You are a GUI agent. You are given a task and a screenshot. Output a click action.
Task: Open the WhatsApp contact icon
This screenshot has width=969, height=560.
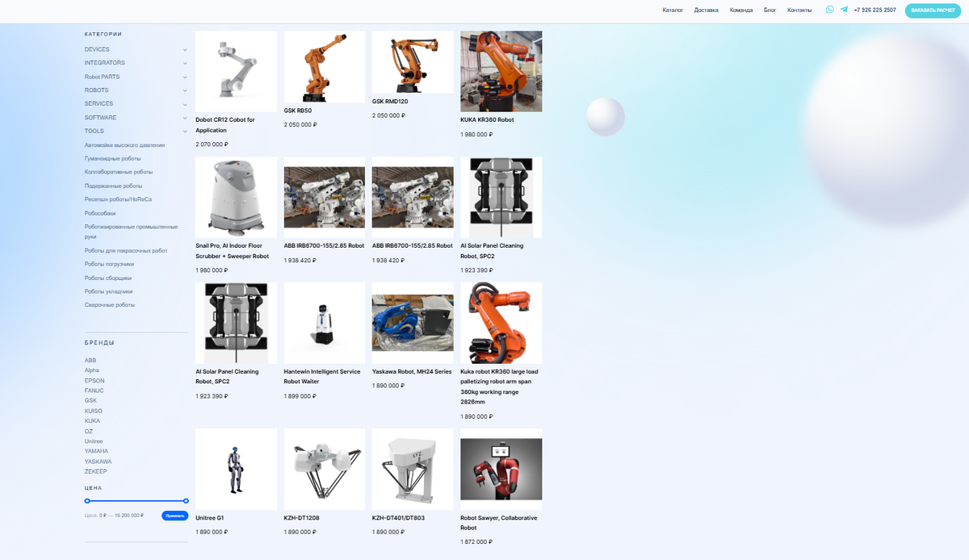pyautogui.click(x=830, y=10)
